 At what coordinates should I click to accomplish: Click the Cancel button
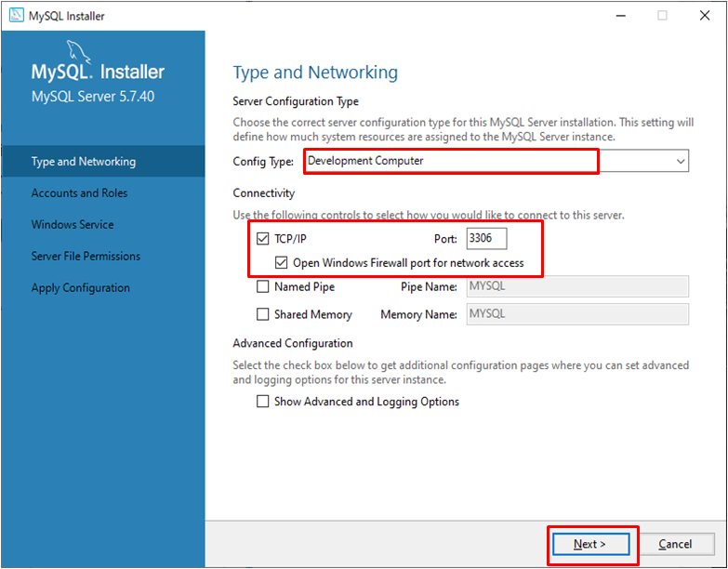tap(675, 544)
